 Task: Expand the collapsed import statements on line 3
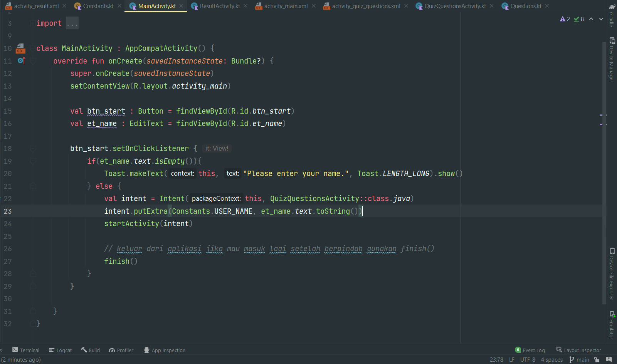tap(72, 23)
